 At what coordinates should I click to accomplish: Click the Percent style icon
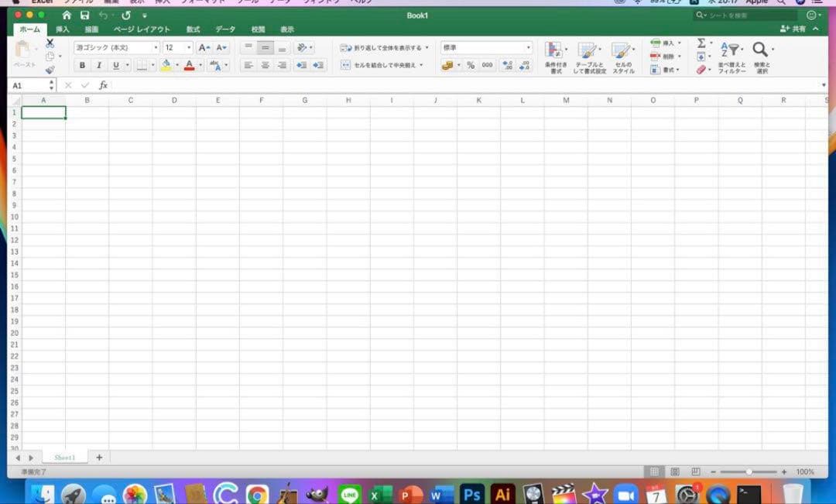[x=470, y=65]
